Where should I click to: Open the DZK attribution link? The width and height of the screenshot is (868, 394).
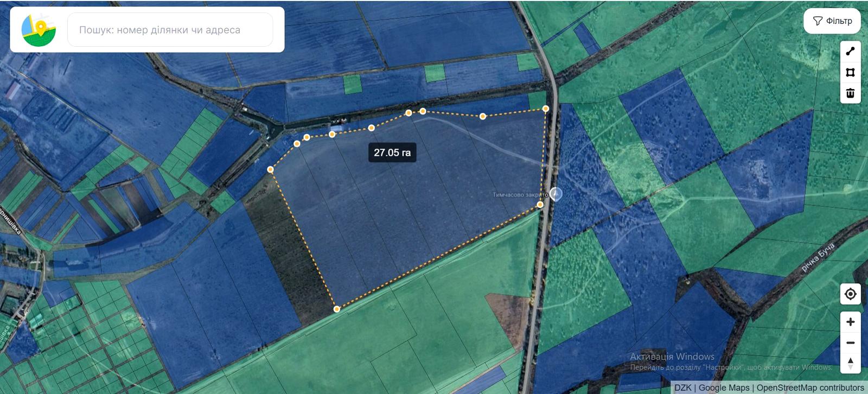pos(682,387)
